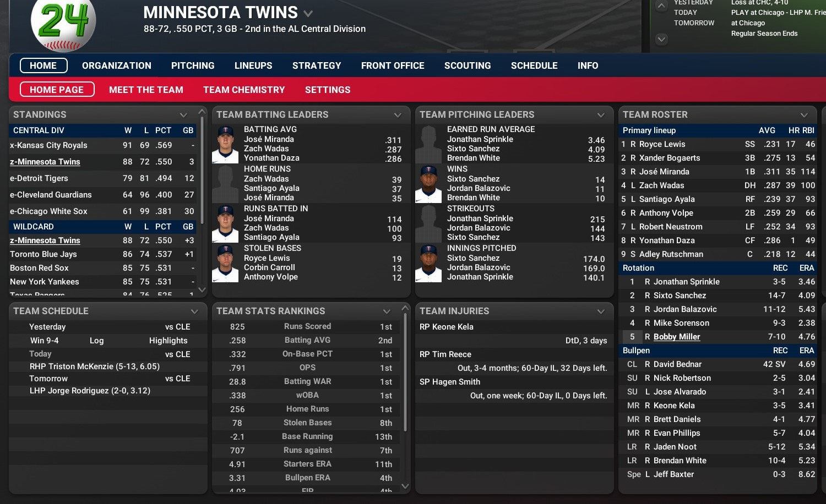Open z-Minnesota Twins link in Central Div
The width and height of the screenshot is (826, 504).
45,162
